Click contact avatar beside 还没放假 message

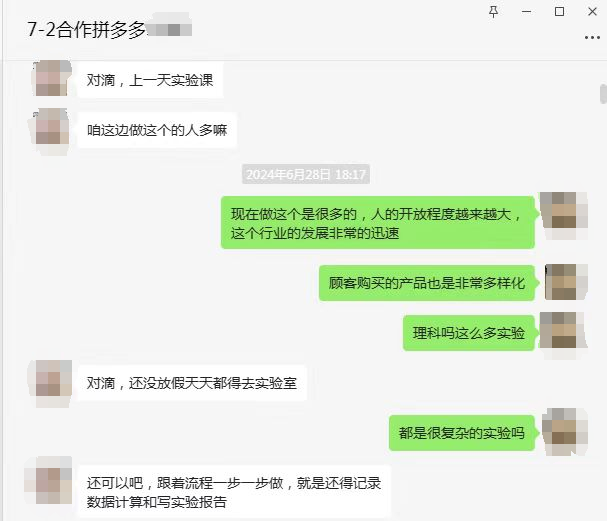52,383
